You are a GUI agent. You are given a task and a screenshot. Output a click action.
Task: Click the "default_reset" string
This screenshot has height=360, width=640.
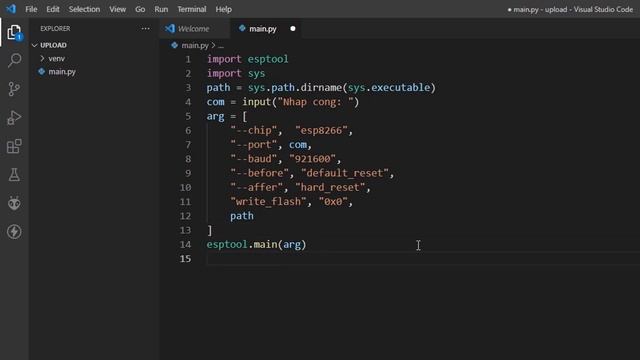pos(345,173)
